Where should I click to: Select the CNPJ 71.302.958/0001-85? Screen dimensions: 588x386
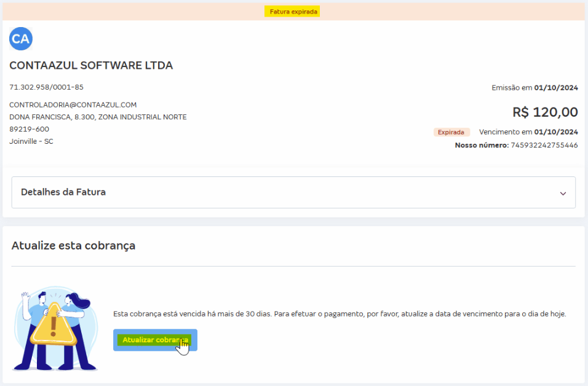pyautogui.click(x=47, y=87)
